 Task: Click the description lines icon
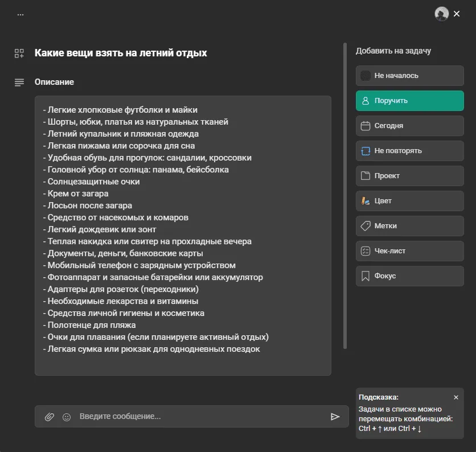pos(19,83)
